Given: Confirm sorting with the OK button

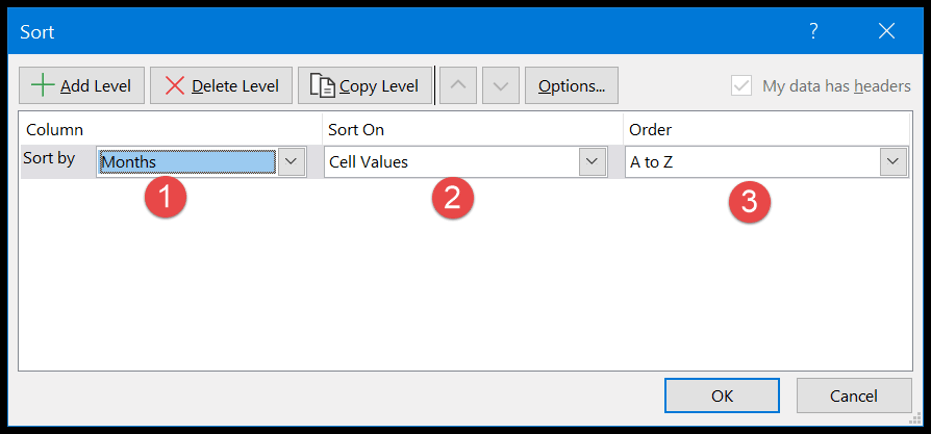Looking at the screenshot, I should pyautogui.click(x=722, y=395).
